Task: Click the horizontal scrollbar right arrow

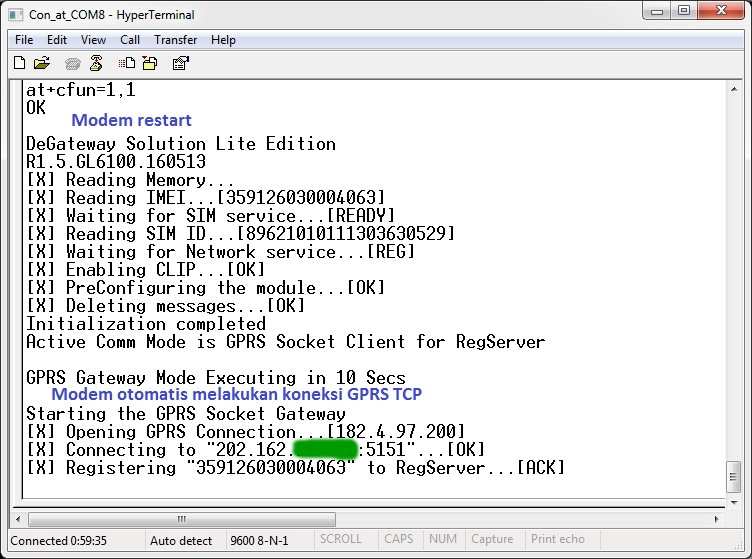Action: pyautogui.click(x=714, y=520)
